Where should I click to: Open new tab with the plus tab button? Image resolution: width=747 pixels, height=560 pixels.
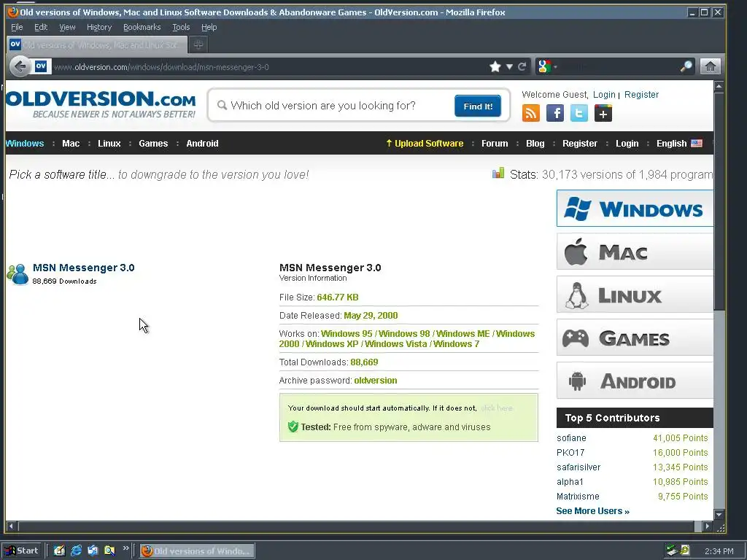tap(198, 44)
